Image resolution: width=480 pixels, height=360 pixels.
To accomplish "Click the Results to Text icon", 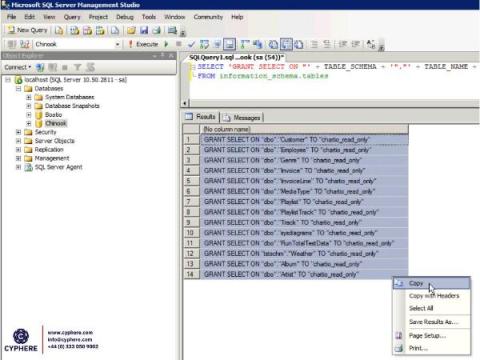I will point(273,44).
